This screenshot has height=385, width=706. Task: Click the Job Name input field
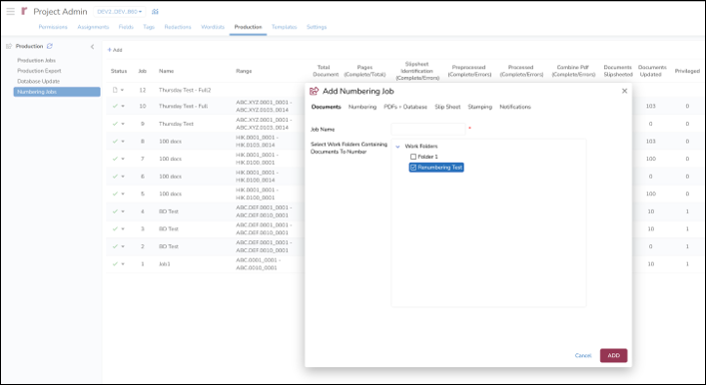pos(428,129)
